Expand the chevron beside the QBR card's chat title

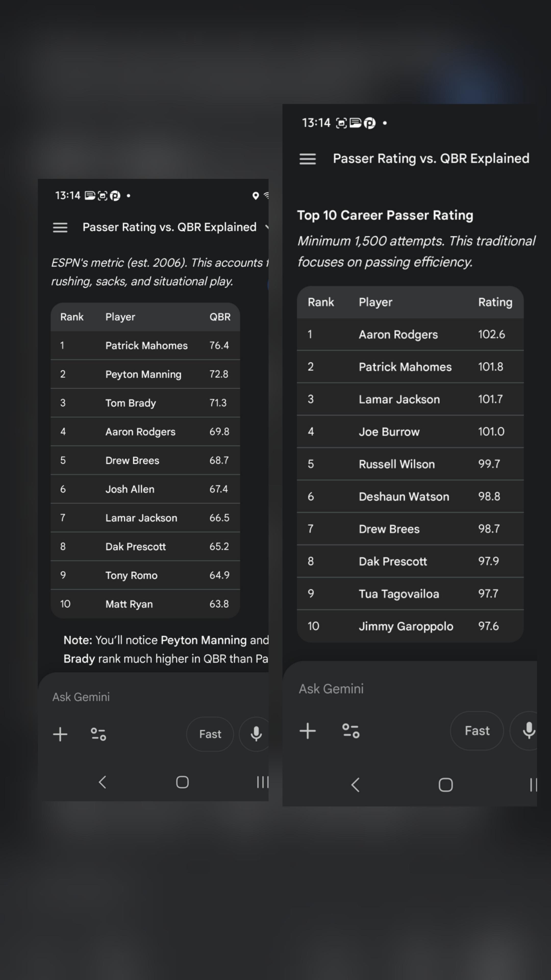(267, 227)
